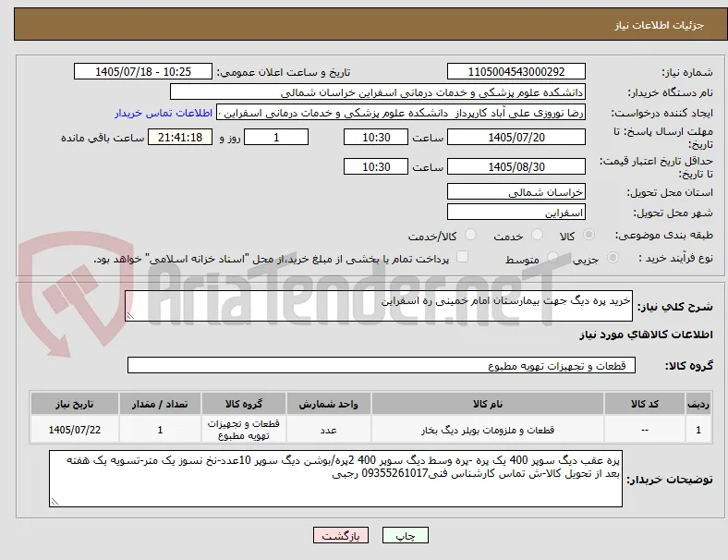Click the تاریخ نیاز column header
728x560 pixels.
coord(75,404)
